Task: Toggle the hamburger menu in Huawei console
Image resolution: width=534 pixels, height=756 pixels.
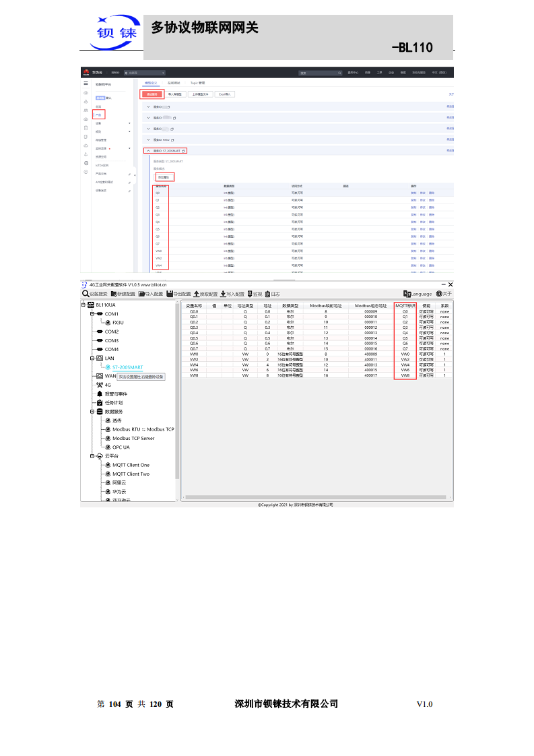Action: click(x=86, y=84)
